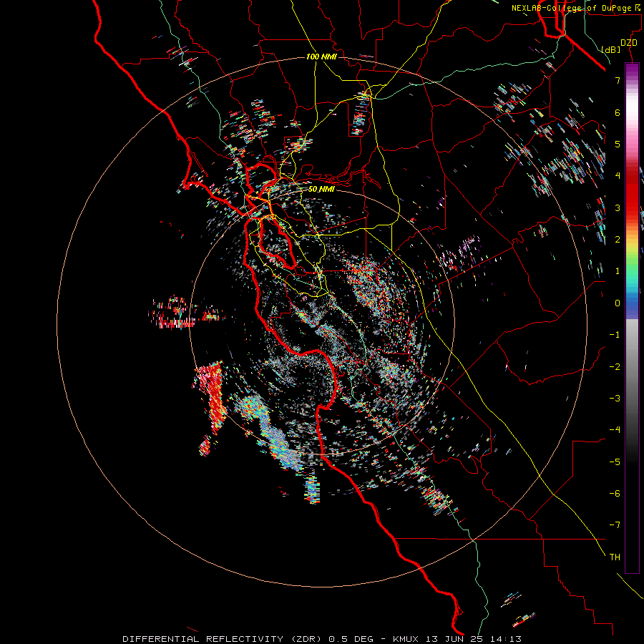Select the 50 NMI range ring label
644x644 pixels.
pos(321,189)
